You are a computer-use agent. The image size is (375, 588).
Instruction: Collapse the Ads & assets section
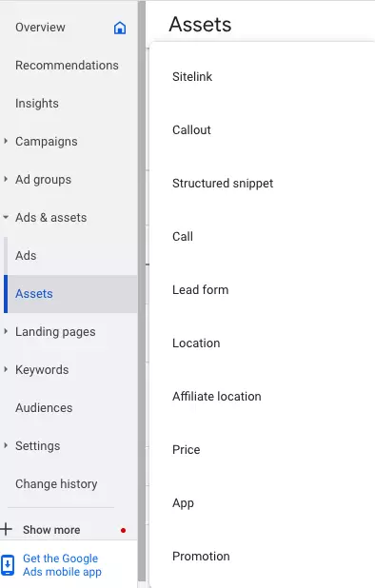click(6, 217)
